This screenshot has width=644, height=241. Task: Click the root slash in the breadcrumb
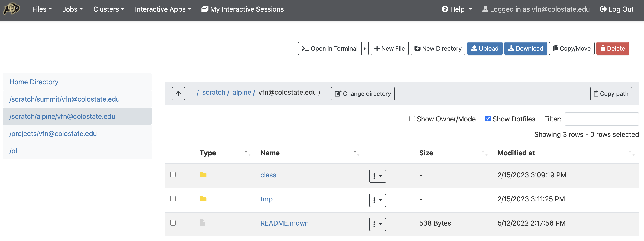pyautogui.click(x=197, y=93)
